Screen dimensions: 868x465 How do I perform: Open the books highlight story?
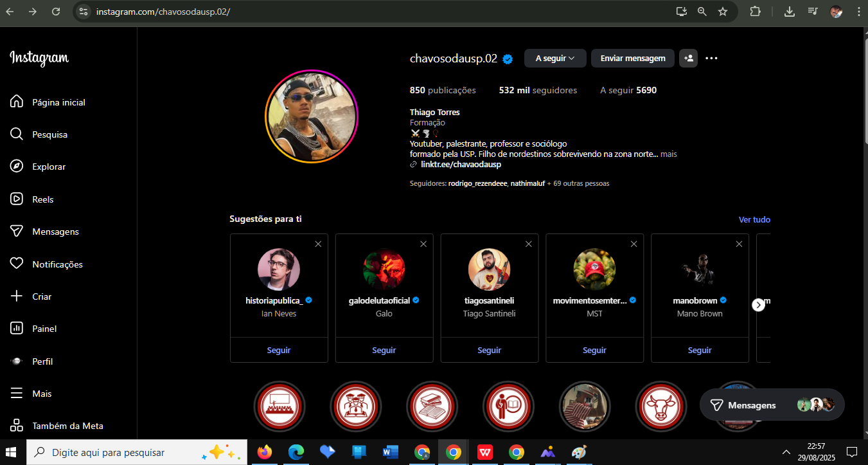pyautogui.click(x=432, y=406)
